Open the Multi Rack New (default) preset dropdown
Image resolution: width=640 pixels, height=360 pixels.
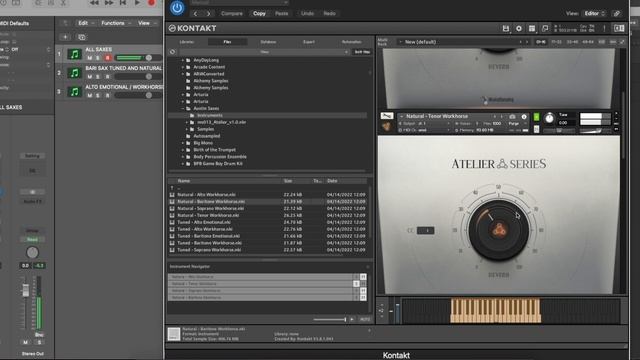[462, 42]
